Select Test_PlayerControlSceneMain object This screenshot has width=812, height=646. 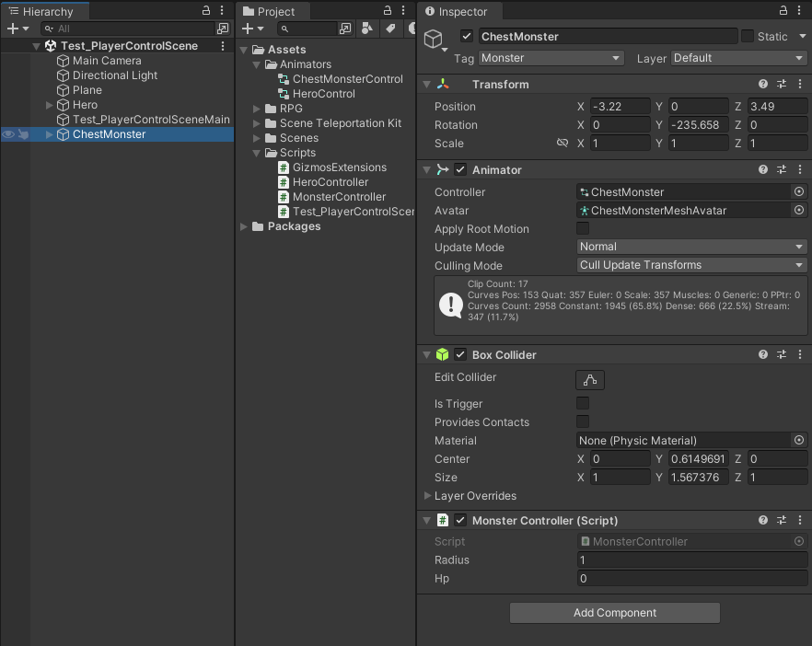pos(151,120)
